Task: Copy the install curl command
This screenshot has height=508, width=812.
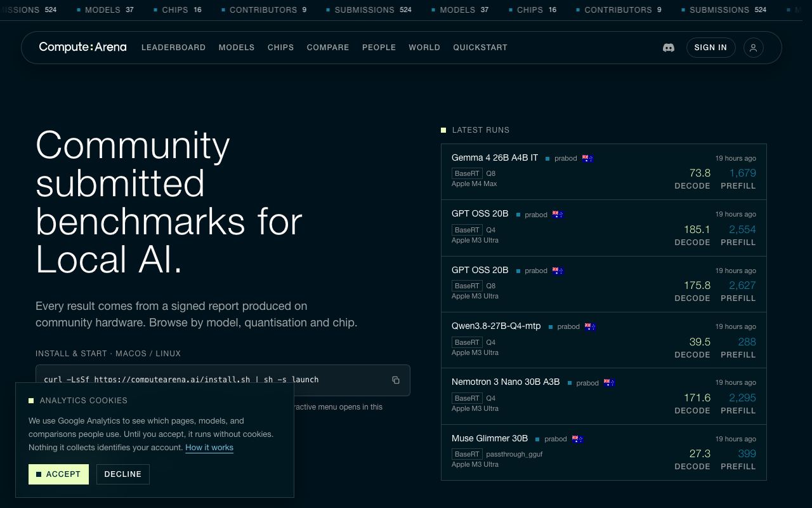Action: (x=395, y=380)
